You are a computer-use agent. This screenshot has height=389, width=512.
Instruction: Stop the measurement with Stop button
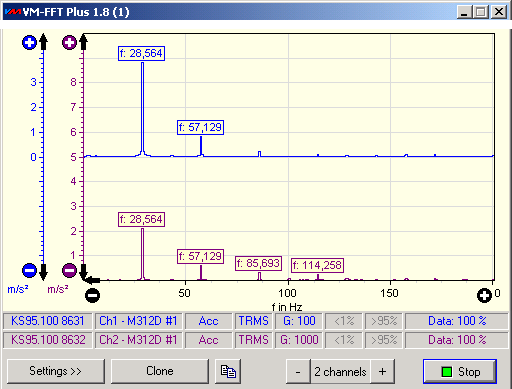[460, 371]
